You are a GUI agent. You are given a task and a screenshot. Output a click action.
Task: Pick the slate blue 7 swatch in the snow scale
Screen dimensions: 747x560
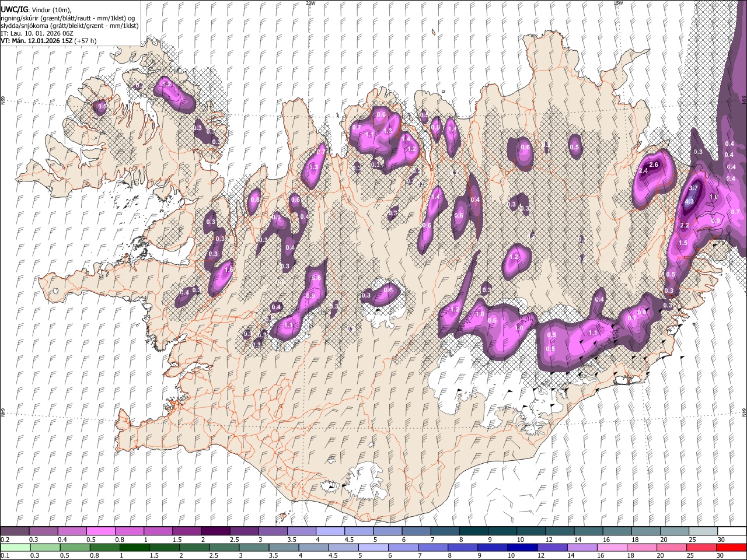445,531
